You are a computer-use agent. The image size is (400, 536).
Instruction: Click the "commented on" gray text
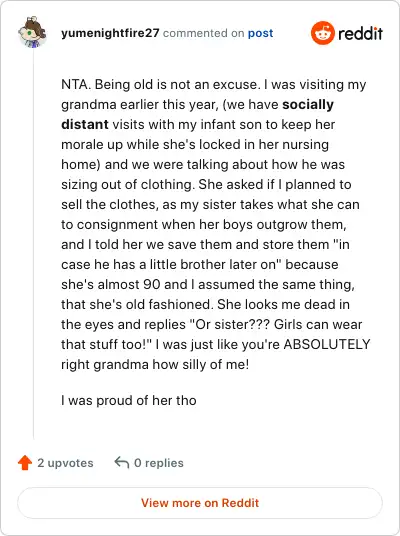tap(203, 33)
